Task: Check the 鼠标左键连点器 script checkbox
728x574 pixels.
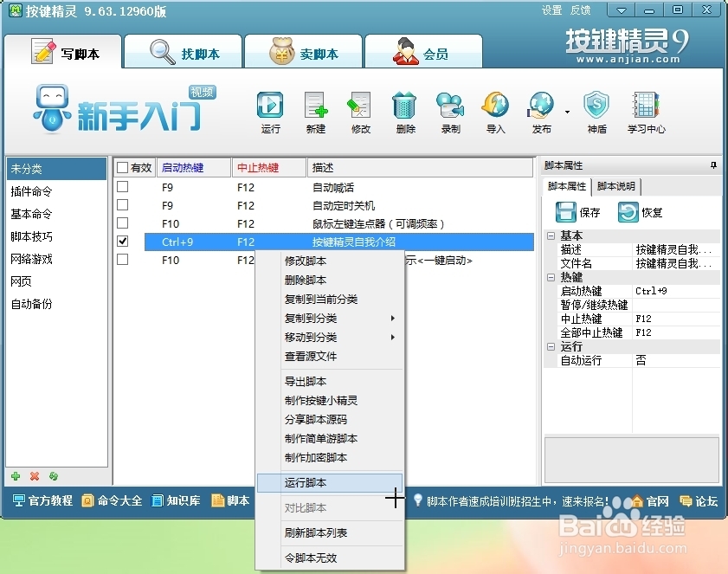Action: click(x=123, y=223)
